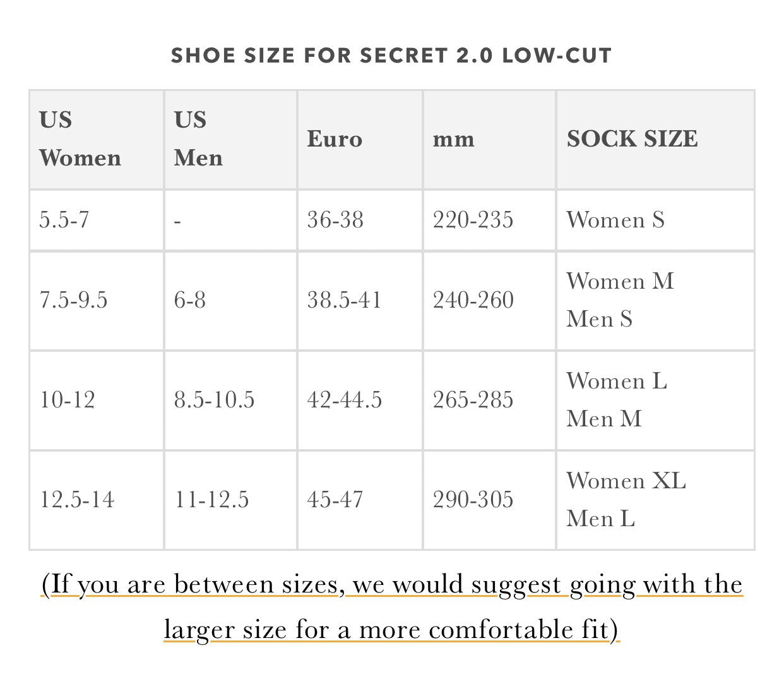Click the 240-260 mm cell
This screenshot has width=784, height=686.
pyautogui.click(x=473, y=300)
